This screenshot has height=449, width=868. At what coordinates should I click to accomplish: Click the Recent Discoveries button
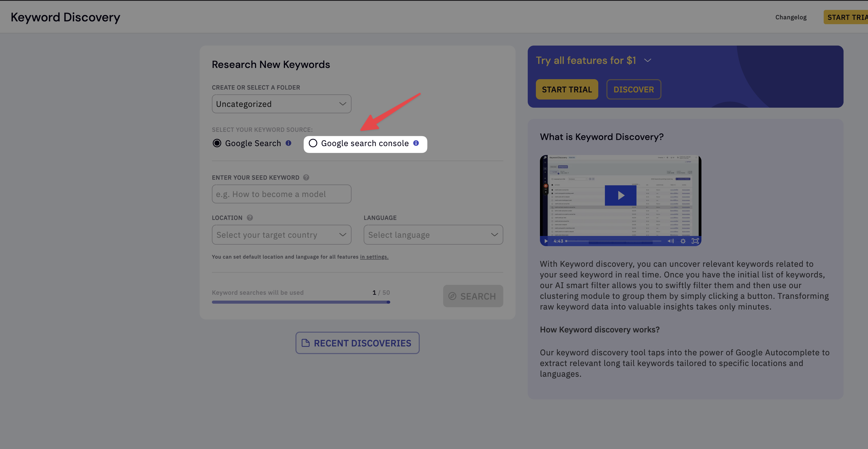pos(357,343)
